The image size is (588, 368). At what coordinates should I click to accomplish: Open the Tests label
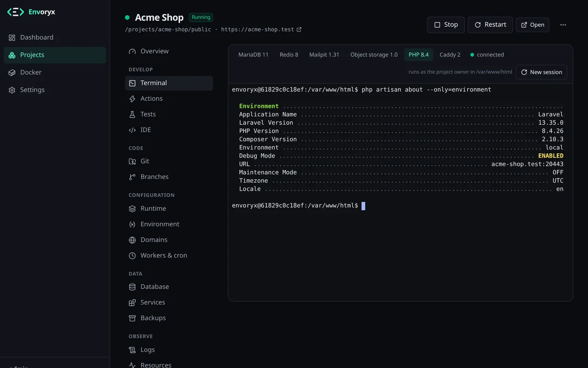148,114
